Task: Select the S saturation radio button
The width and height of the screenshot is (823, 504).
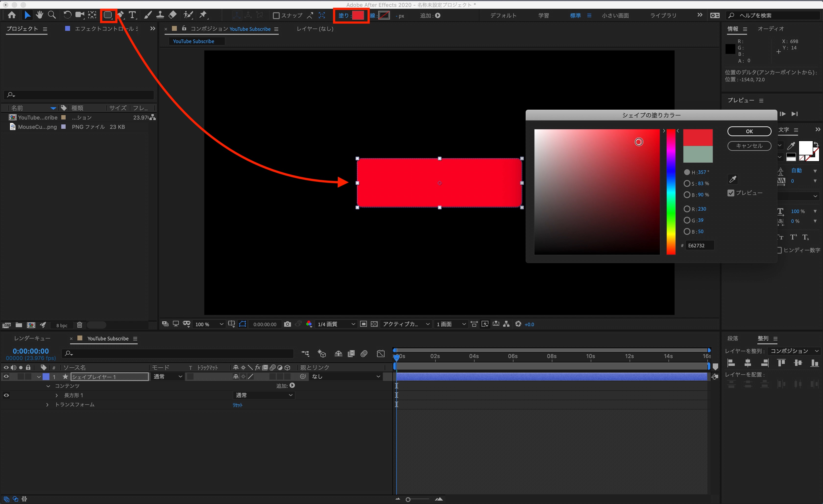Action: point(687,183)
